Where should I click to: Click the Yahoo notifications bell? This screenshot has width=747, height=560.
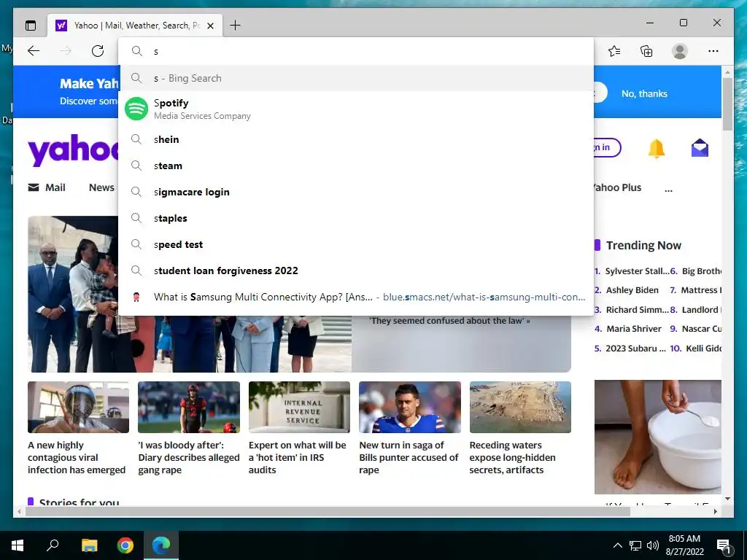tap(656, 148)
